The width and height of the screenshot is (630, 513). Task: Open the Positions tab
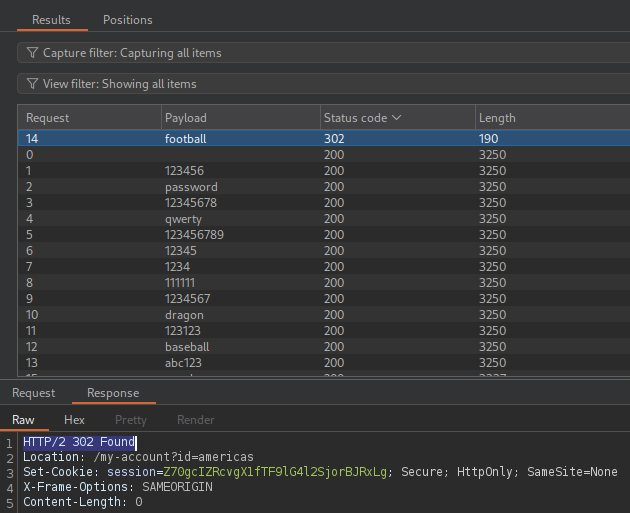128,20
